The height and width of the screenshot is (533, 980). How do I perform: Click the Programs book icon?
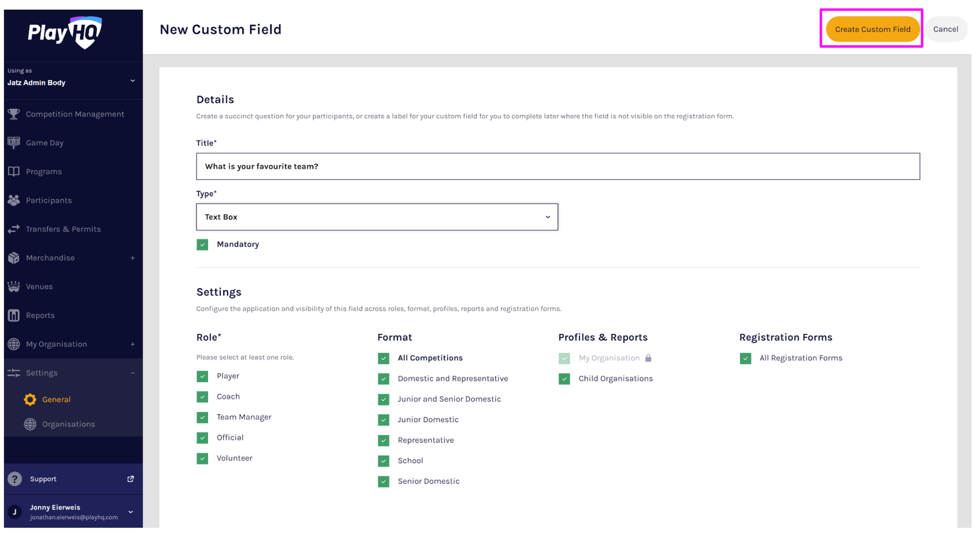(x=14, y=171)
